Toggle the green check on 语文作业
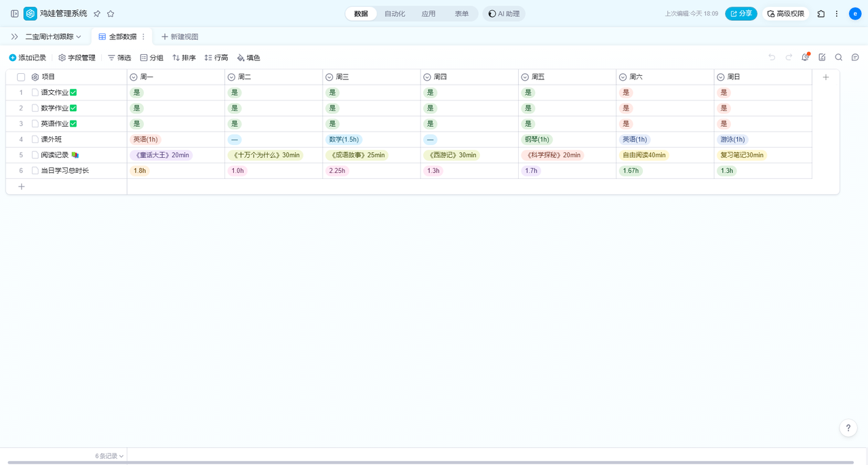The height and width of the screenshot is (465, 868). (x=73, y=92)
